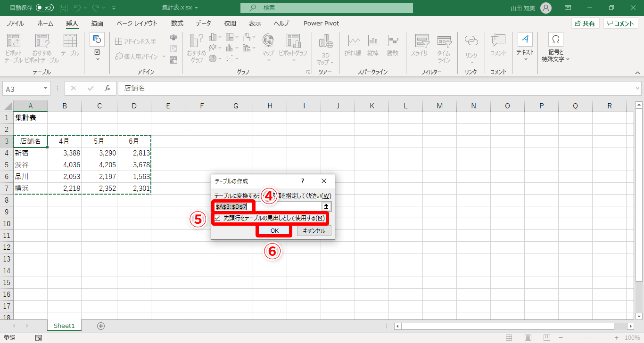This screenshot has height=343, width=644.
Task: Click the Save icon in title bar
Action: [64, 8]
